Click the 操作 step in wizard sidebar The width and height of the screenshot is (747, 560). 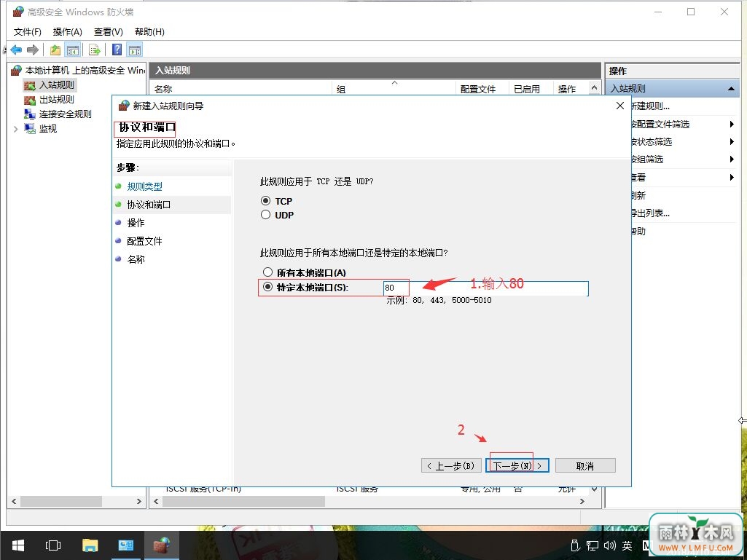tap(136, 223)
